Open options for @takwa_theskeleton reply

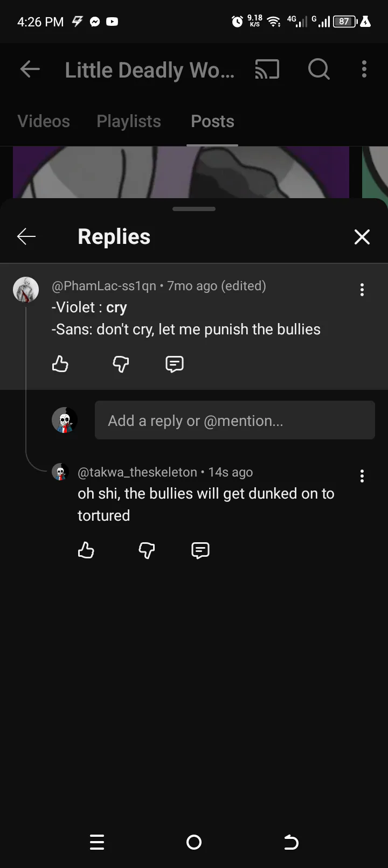pos(362,476)
